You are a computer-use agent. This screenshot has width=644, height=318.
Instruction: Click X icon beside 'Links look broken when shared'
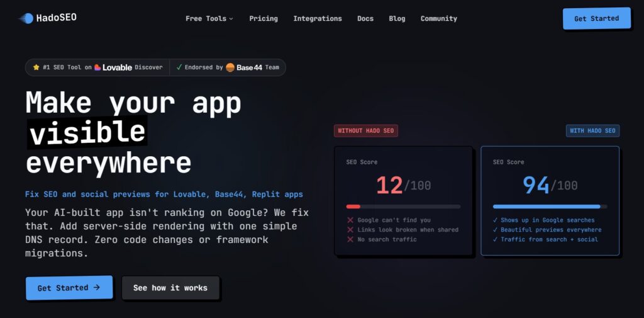350,230
